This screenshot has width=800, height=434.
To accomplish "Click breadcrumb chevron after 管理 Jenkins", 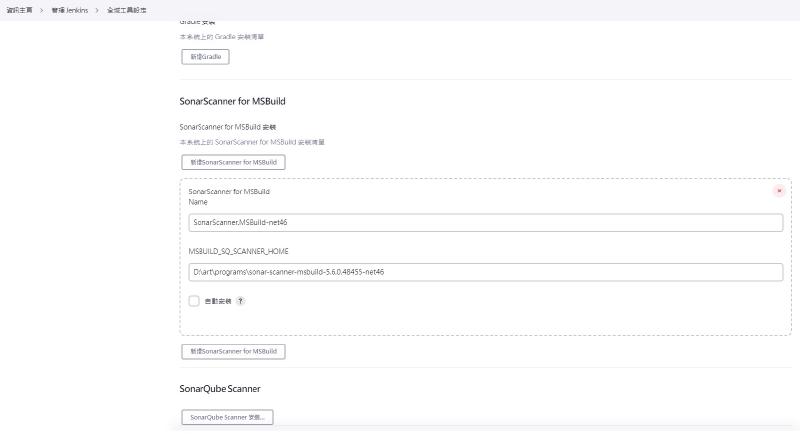I will pos(98,9).
